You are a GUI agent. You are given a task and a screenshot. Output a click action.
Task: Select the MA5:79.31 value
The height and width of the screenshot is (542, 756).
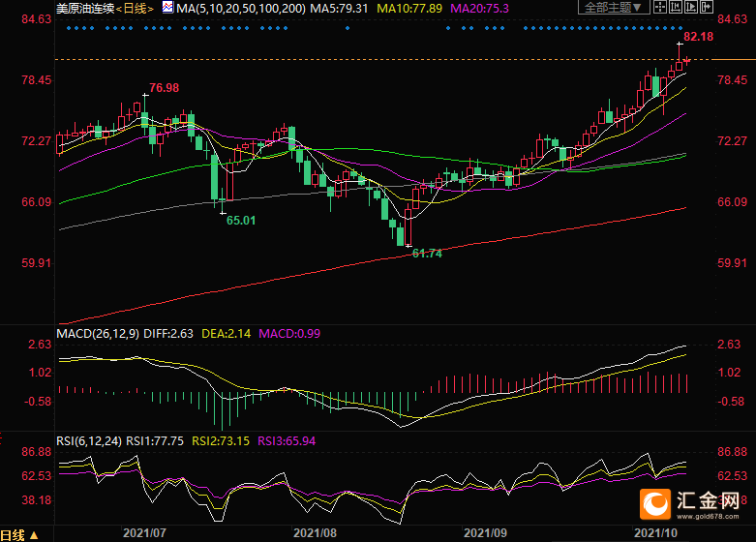coord(339,8)
